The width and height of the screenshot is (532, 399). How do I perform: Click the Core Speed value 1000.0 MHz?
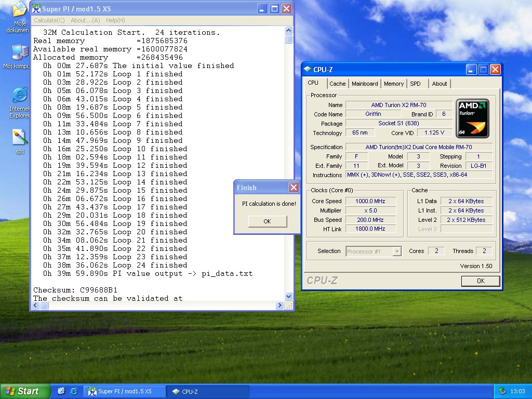(370, 201)
